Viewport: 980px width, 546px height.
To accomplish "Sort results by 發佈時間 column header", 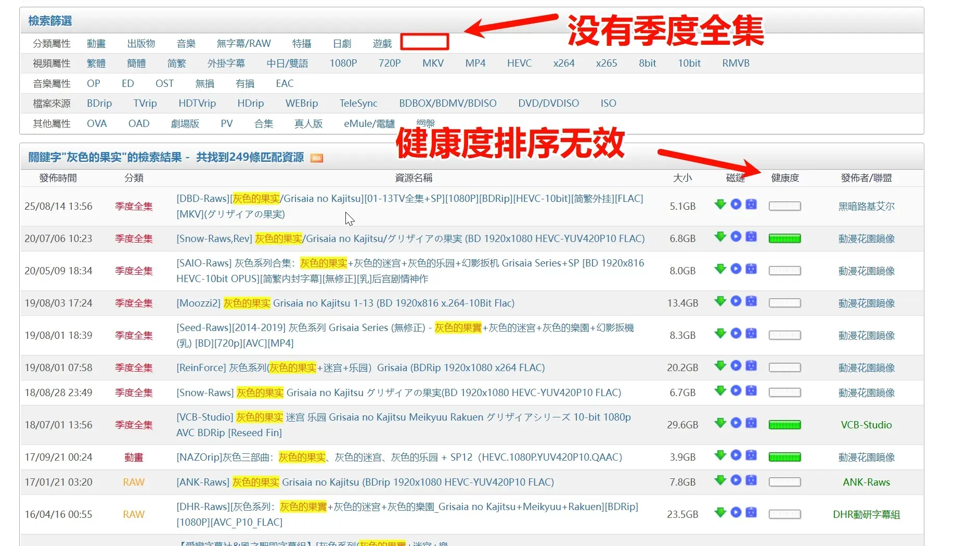I will (x=58, y=178).
